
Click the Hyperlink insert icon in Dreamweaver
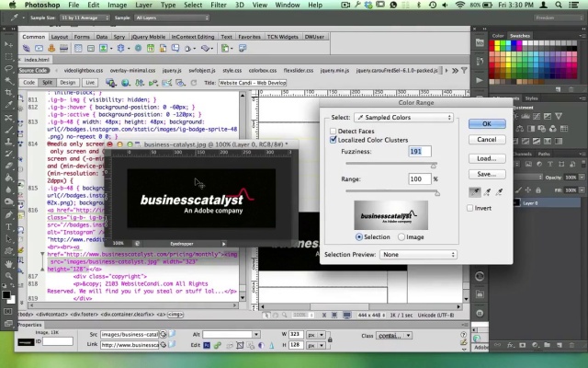click(27, 48)
